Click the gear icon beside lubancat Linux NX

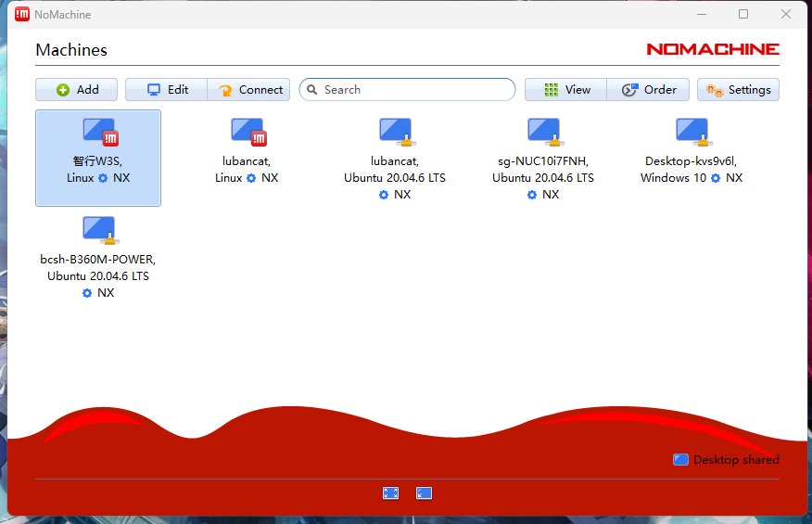pyautogui.click(x=251, y=178)
